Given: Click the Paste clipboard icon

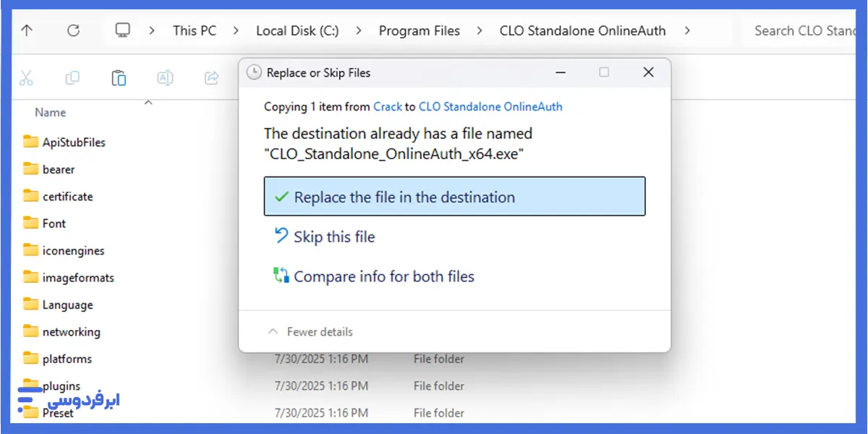Looking at the screenshot, I should click(x=119, y=77).
